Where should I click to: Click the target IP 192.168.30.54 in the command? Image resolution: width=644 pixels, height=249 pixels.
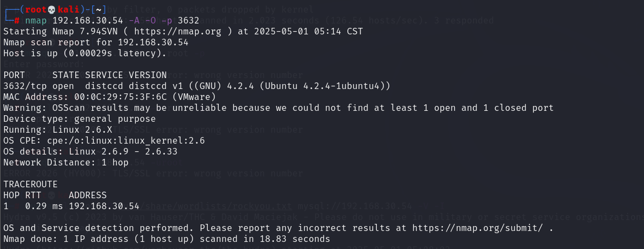tap(87, 21)
